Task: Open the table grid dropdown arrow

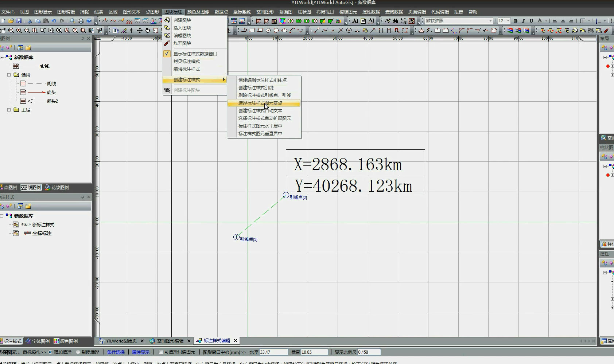Action: 589,21
